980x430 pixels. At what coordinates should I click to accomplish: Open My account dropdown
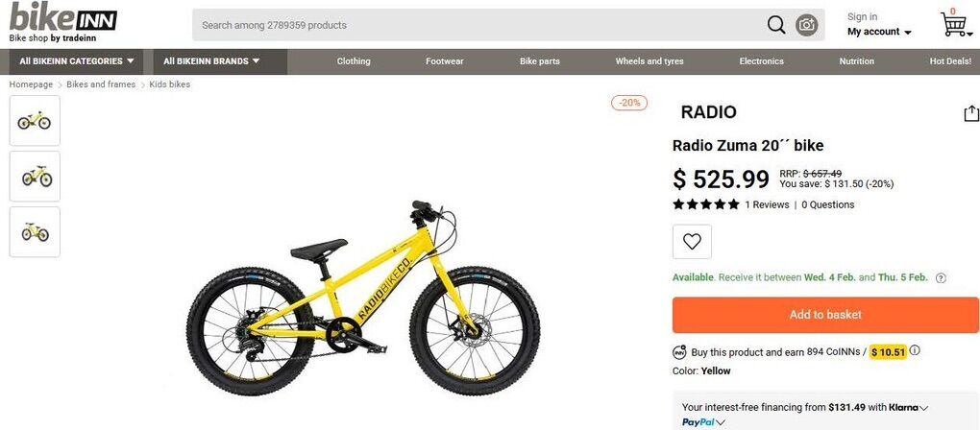pyautogui.click(x=879, y=32)
